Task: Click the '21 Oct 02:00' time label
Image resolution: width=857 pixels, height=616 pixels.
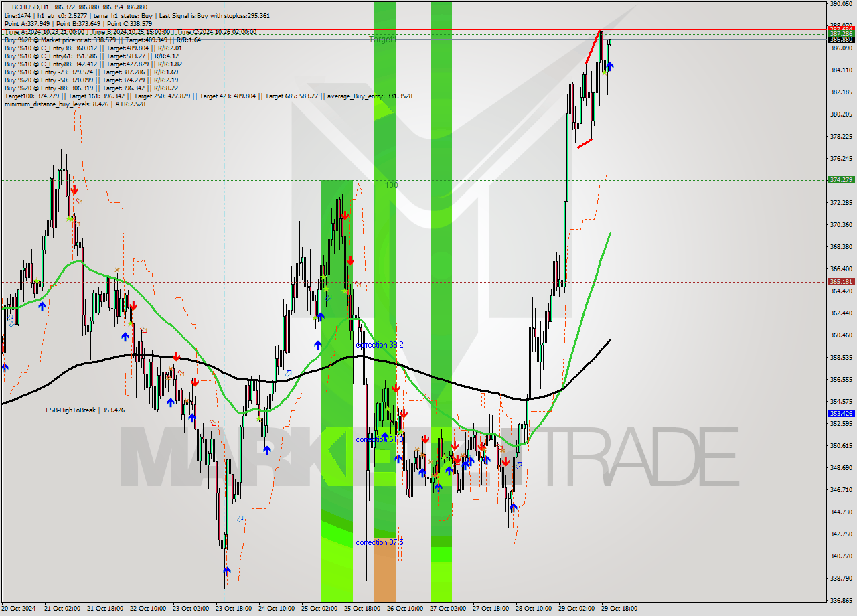Action: 62,609
